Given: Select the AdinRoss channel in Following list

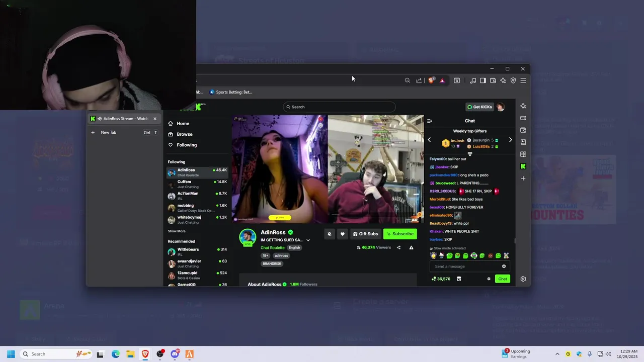Looking at the screenshot, I should pyautogui.click(x=198, y=172).
